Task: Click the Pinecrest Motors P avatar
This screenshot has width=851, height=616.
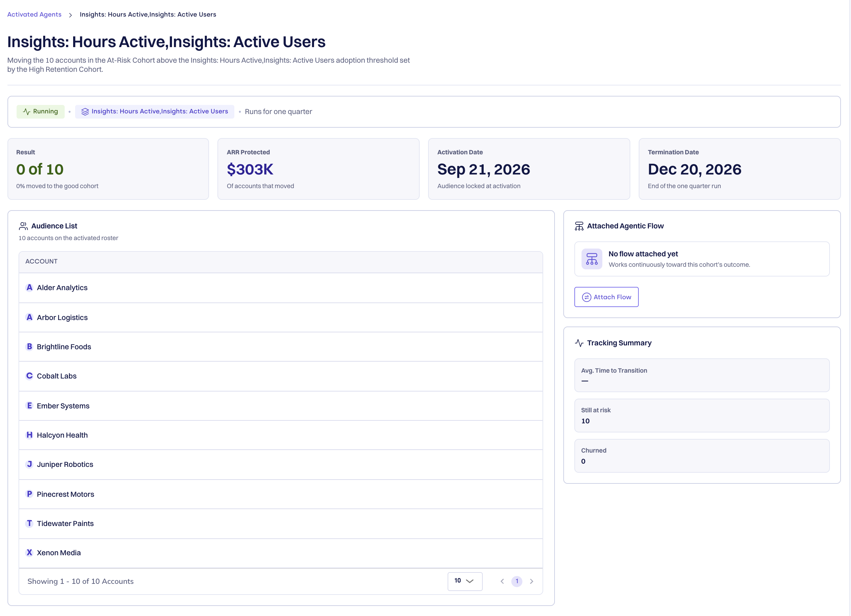Action: click(29, 494)
